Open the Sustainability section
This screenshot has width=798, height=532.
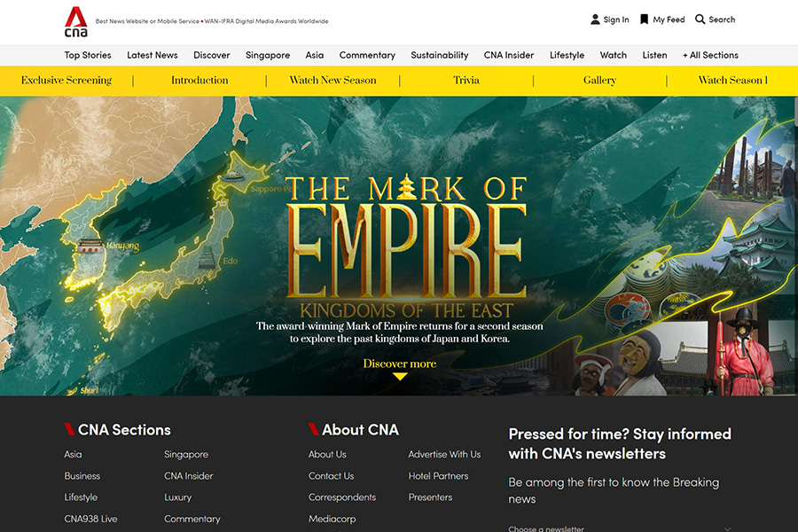coord(439,55)
